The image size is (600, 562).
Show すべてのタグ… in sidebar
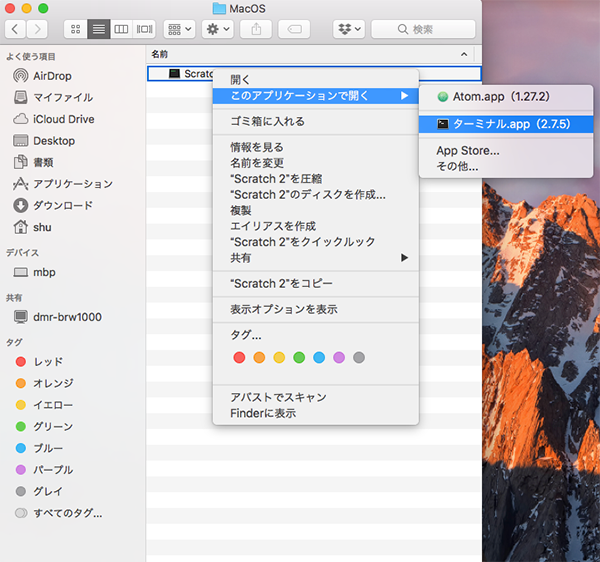pos(58,513)
